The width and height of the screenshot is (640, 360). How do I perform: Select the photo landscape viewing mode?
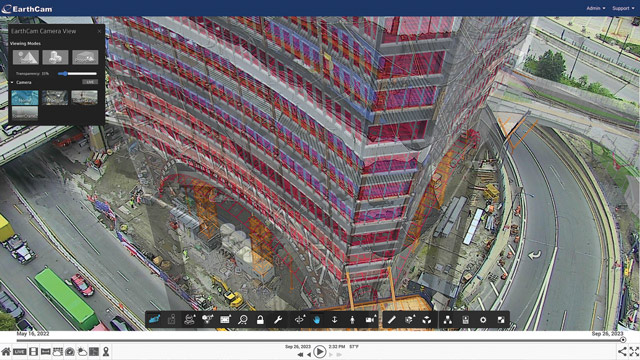click(x=26, y=57)
